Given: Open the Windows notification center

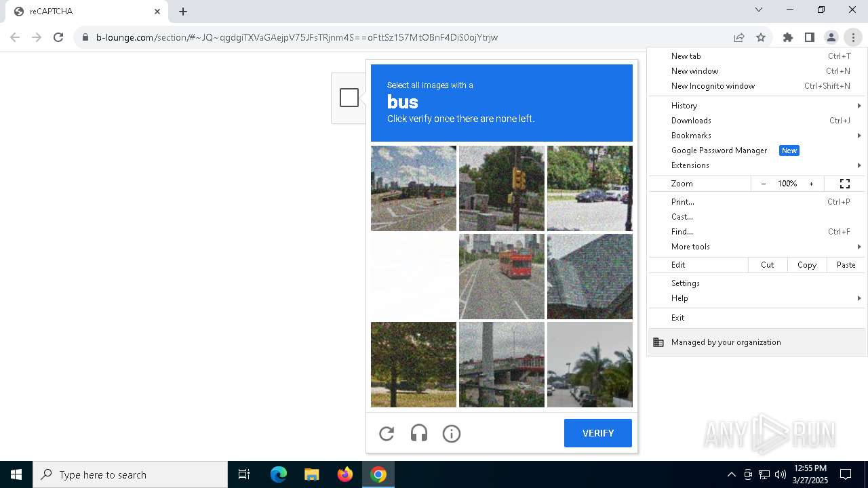Looking at the screenshot, I should (x=846, y=474).
